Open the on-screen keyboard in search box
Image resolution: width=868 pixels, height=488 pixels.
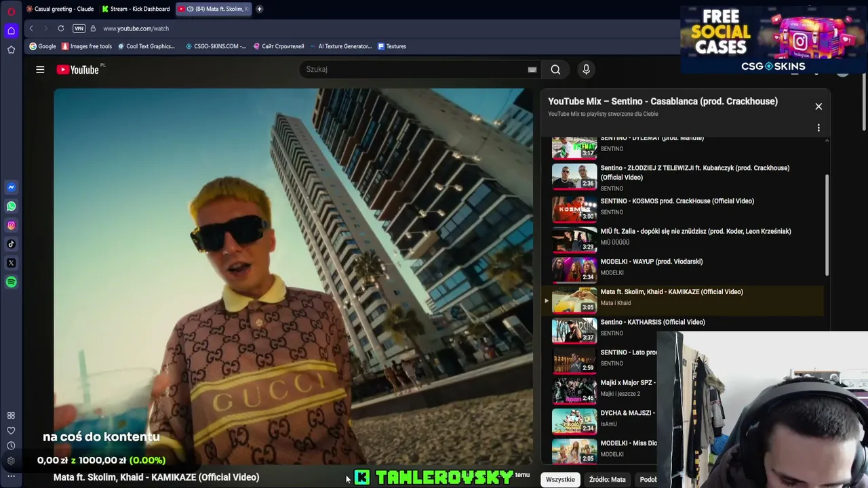[532, 69]
